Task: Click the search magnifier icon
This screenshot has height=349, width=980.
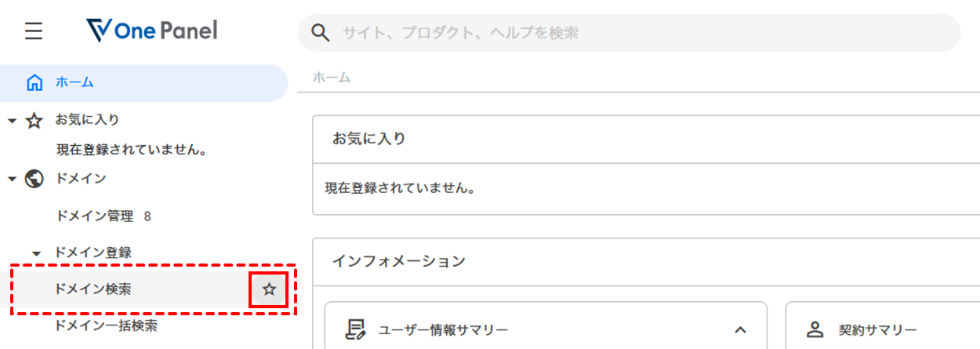Action: 320,33
